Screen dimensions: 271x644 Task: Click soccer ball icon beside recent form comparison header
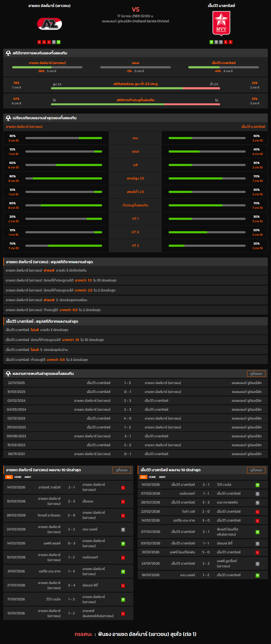(8, 118)
